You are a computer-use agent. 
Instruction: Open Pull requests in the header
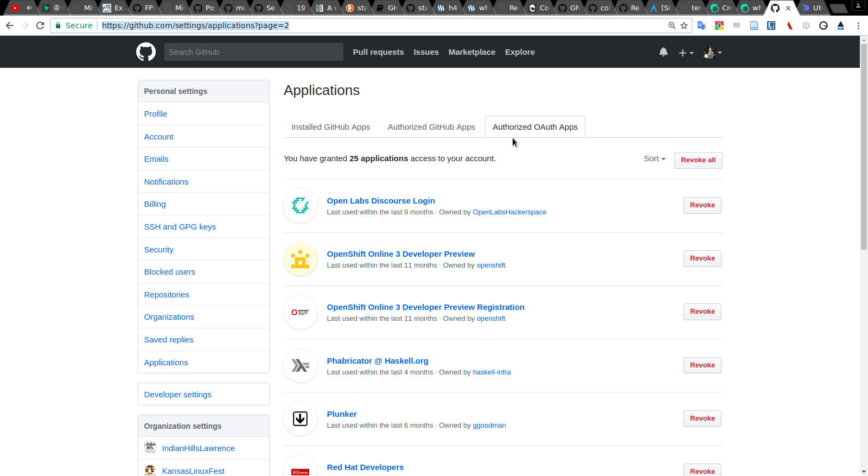coord(378,52)
